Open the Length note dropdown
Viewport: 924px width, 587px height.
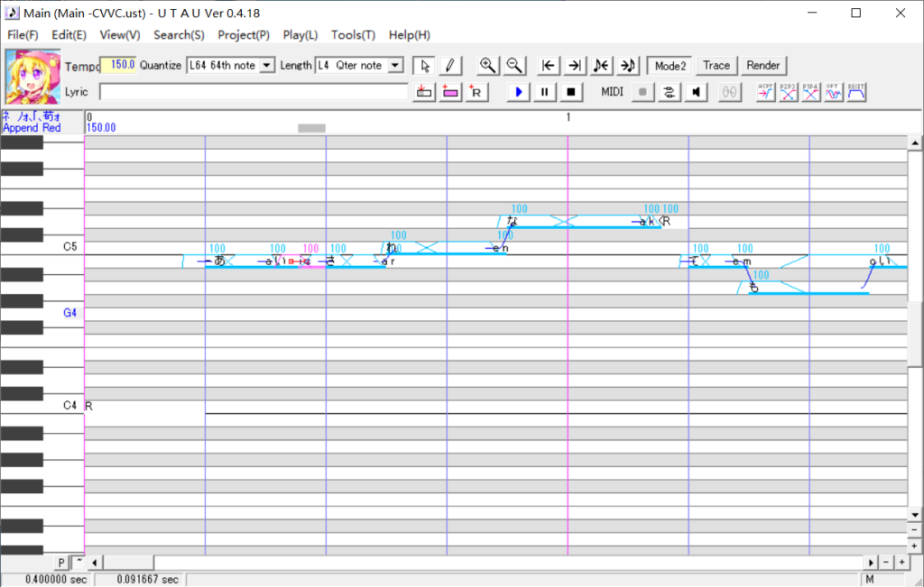pyautogui.click(x=394, y=66)
